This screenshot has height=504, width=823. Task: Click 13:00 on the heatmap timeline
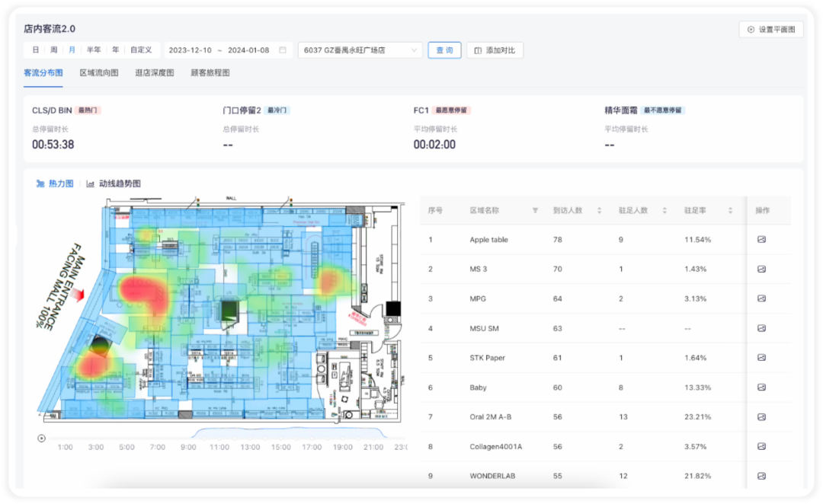click(250, 448)
